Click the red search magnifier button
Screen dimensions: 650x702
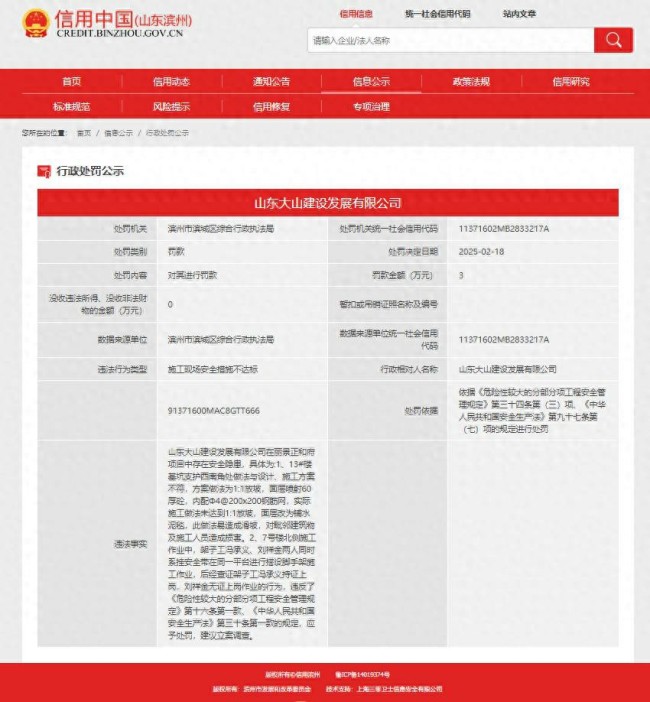click(x=613, y=40)
